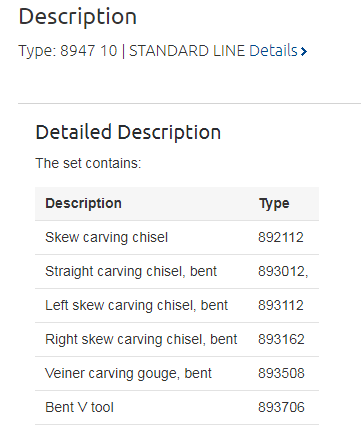Click type number 893706
The image size is (361, 438).
[x=281, y=408]
